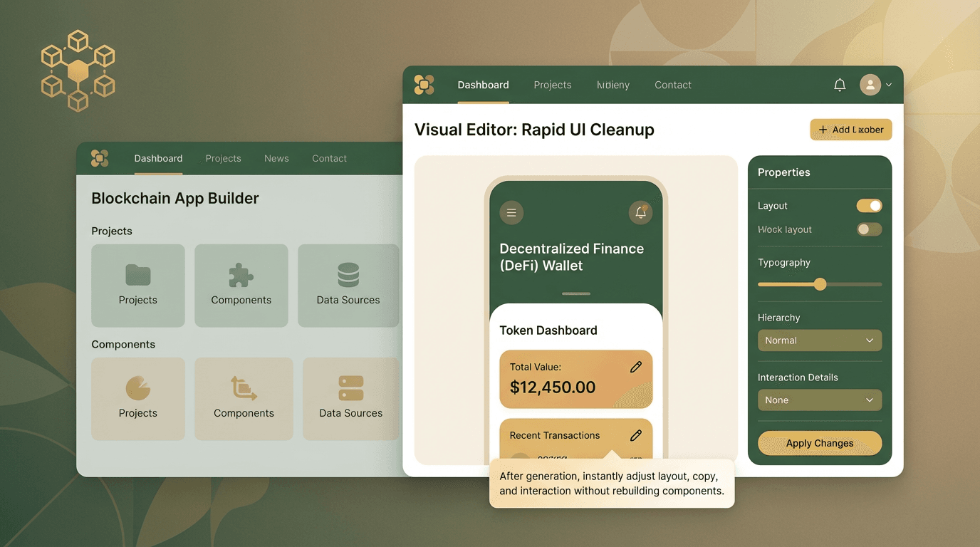Expand the chevron next to the user avatar
The height and width of the screenshot is (547, 980).
point(888,85)
